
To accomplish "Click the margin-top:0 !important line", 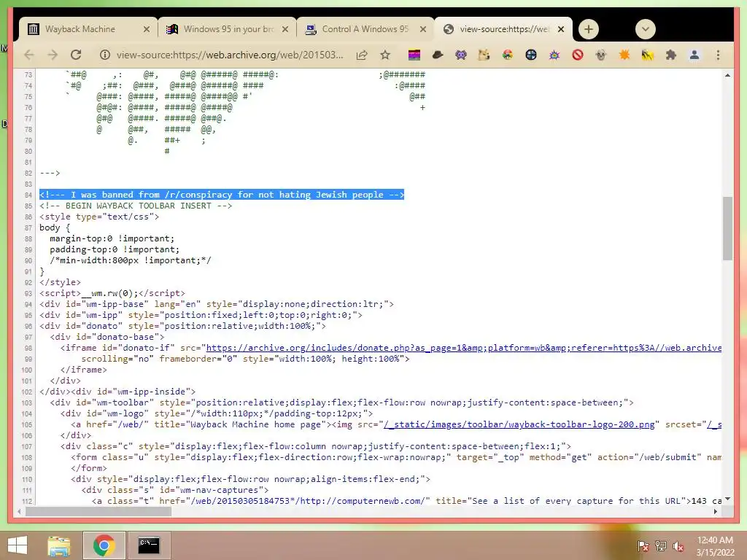I will point(112,238).
